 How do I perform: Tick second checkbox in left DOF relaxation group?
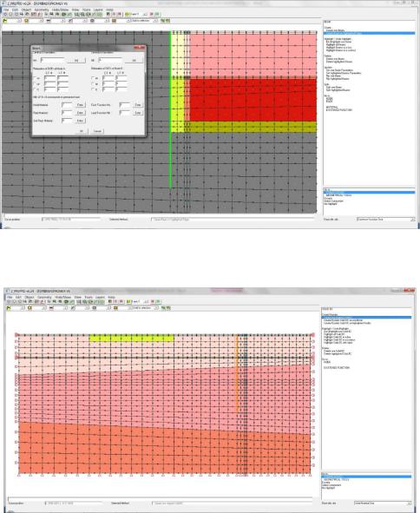[x=35, y=84]
